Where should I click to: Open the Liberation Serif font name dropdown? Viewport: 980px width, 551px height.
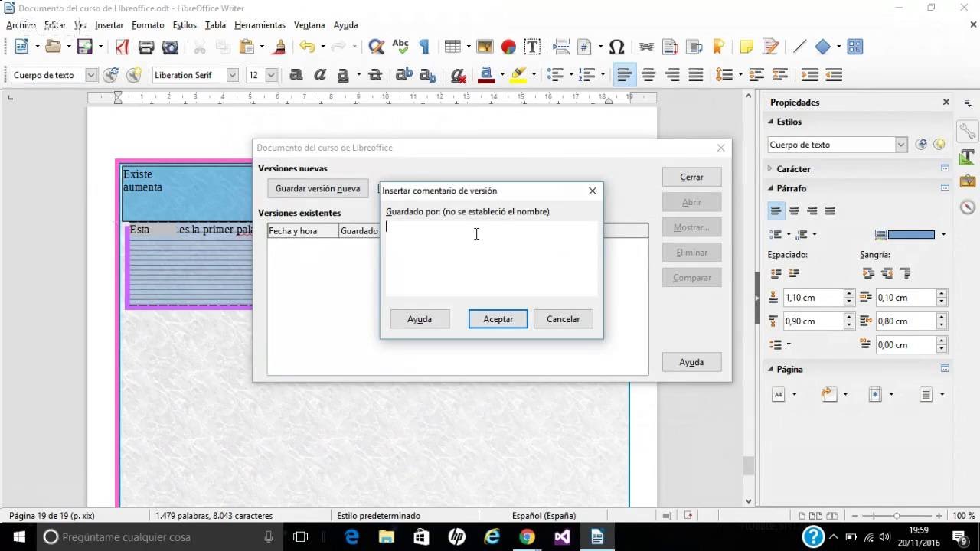click(x=233, y=75)
